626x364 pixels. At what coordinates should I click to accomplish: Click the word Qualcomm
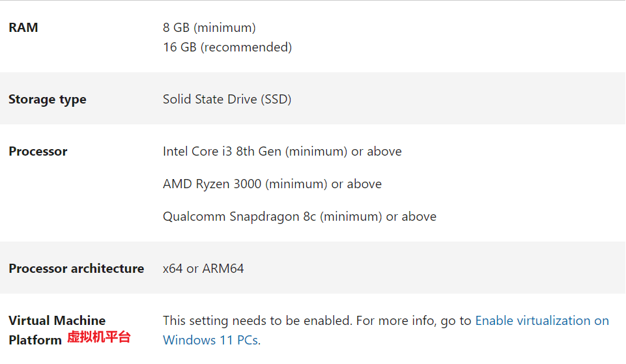click(x=194, y=217)
